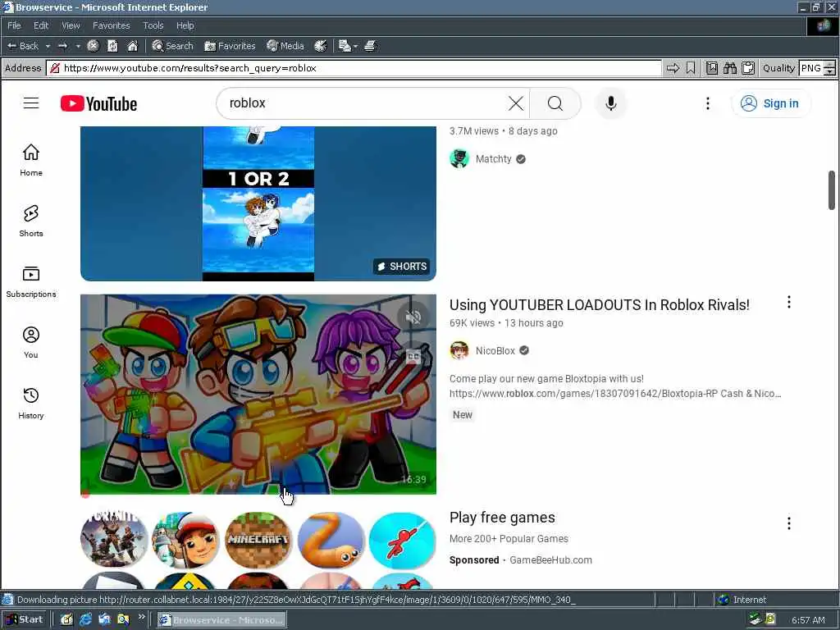The width and height of the screenshot is (840, 630).
Task: Click the clipboard icon in Browservice bar
Action: point(748,68)
